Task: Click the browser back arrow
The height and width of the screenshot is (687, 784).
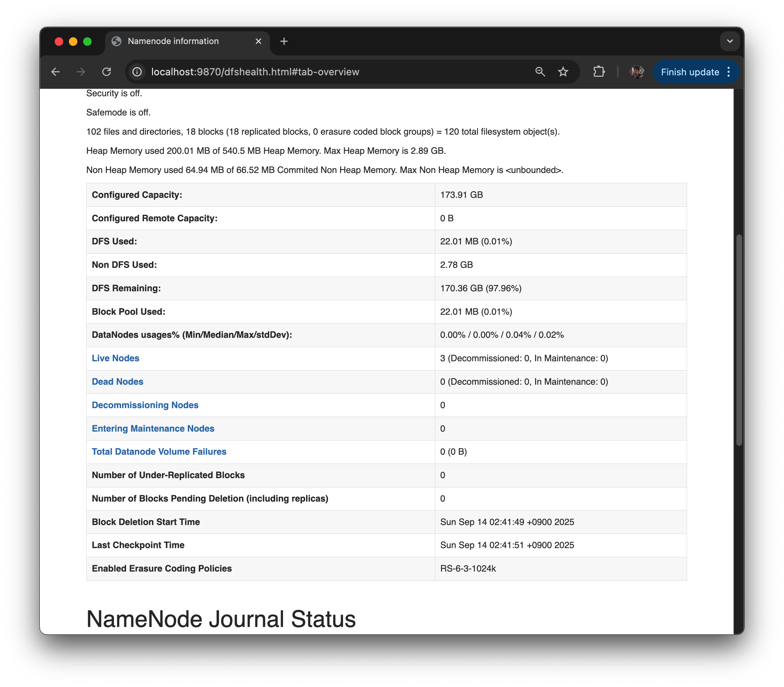Action: (55, 72)
